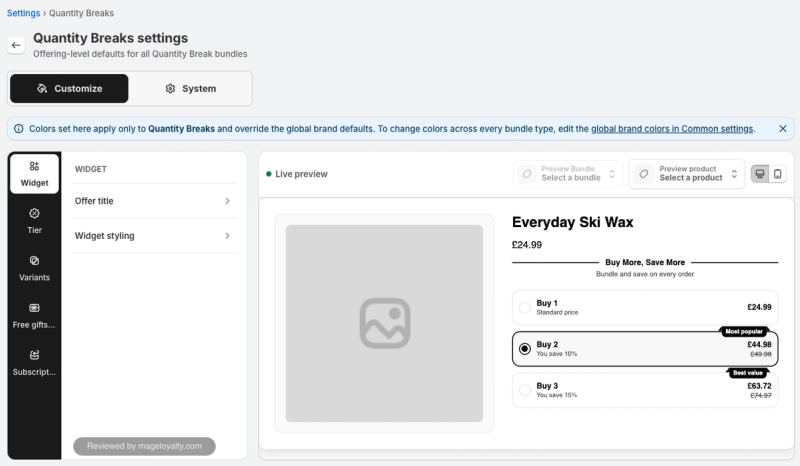The width and height of the screenshot is (800, 466).
Task: Click the £44.98 Buy 2 price
Action: pyautogui.click(x=759, y=345)
